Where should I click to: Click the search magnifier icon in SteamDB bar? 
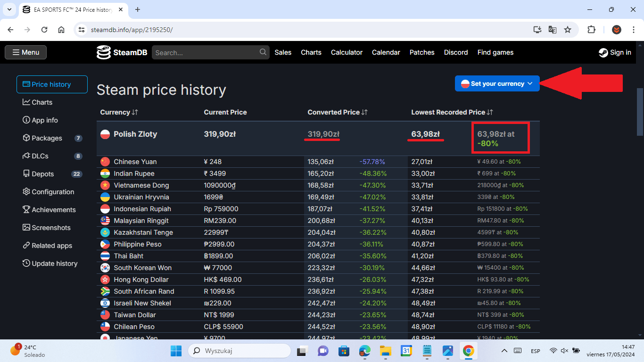(x=263, y=52)
